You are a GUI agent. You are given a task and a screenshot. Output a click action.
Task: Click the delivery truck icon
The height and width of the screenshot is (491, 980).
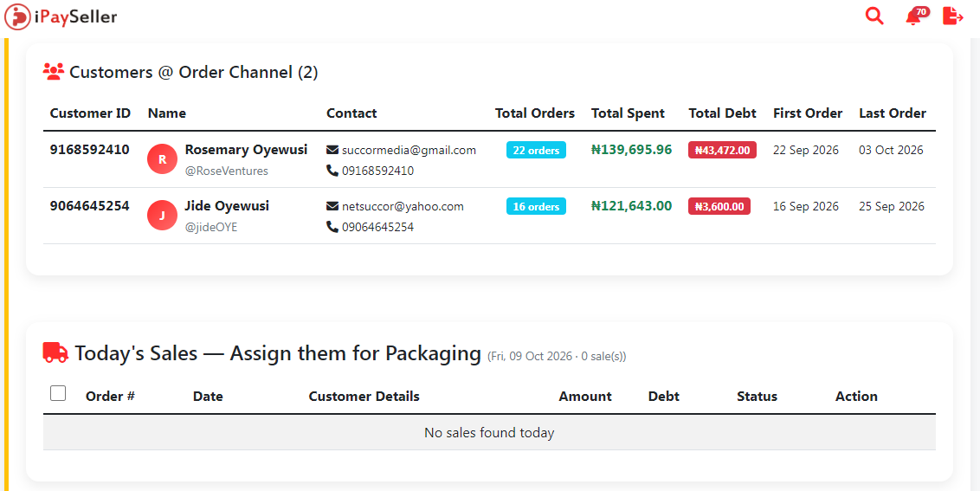tap(55, 352)
